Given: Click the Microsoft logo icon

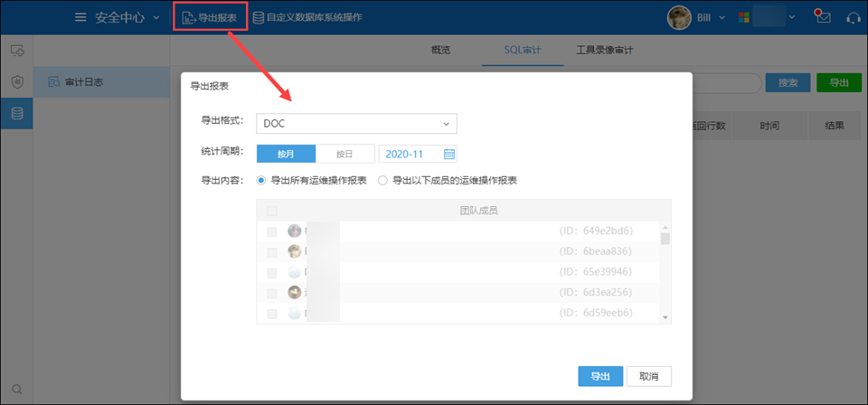Looking at the screenshot, I should pos(744,18).
